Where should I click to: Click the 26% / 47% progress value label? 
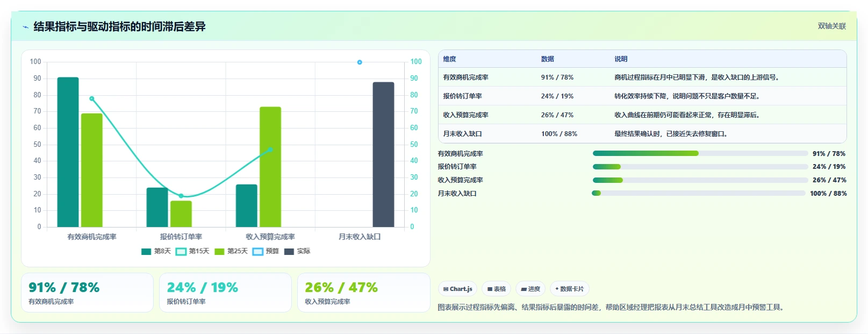pos(829,180)
